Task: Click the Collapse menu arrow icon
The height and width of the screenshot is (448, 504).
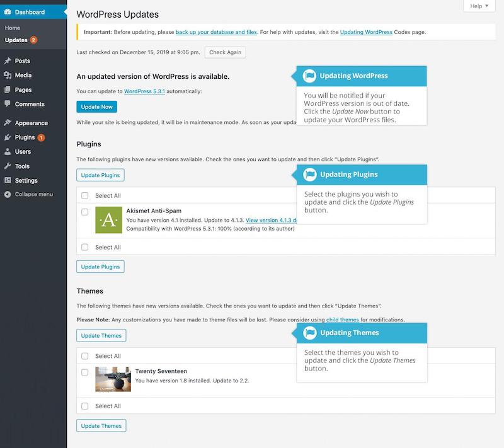Action: (x=8, y=194)
